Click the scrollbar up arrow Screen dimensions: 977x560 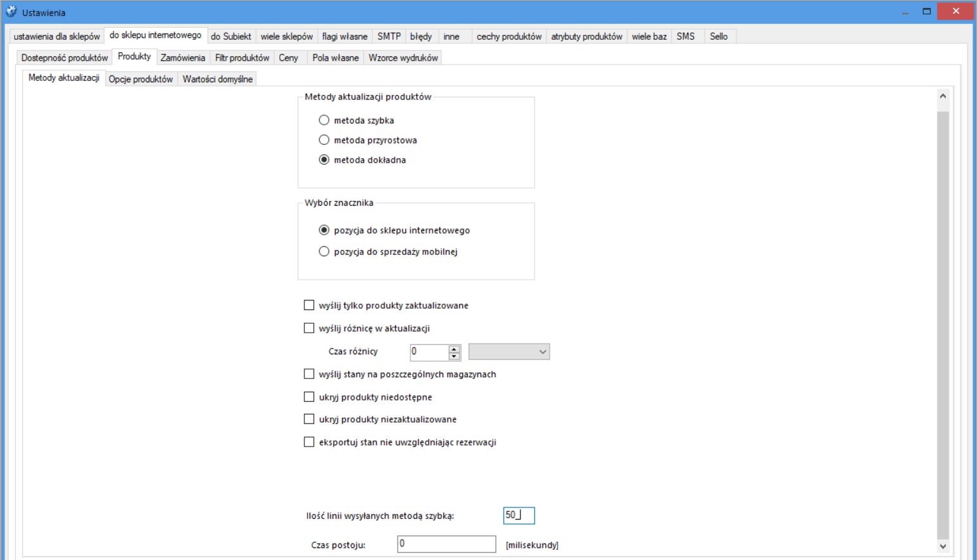pyautogui.click(x=943, y=96)
